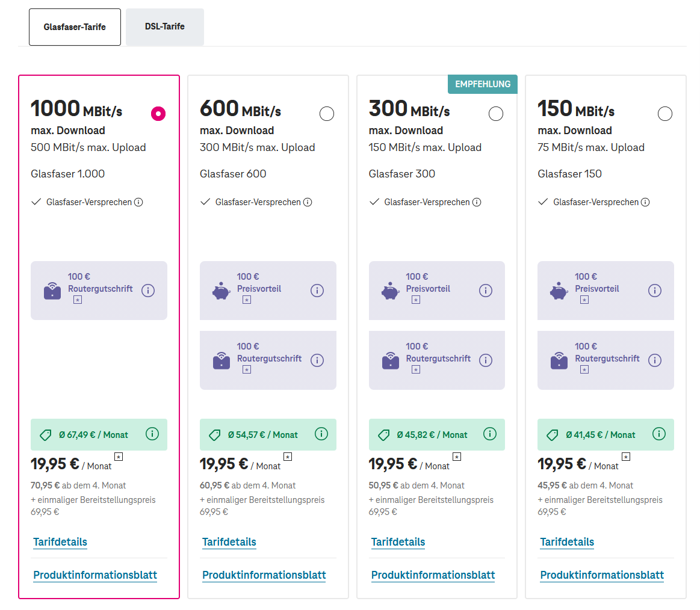Viewport: 700px width, 610px height.
Task: Click Glasfaser-Versprechen info icon in 300 MBit/s card
Action: point(477,202)
